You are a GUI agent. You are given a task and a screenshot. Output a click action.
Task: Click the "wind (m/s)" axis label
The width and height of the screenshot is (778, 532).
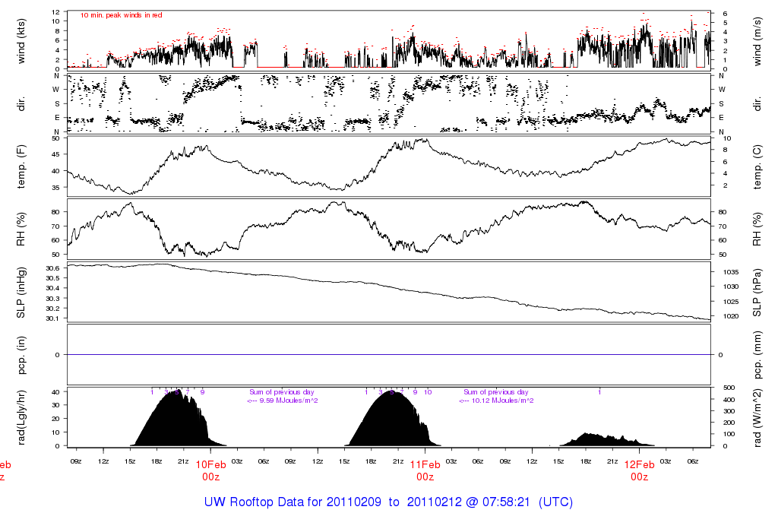point(757,41)
